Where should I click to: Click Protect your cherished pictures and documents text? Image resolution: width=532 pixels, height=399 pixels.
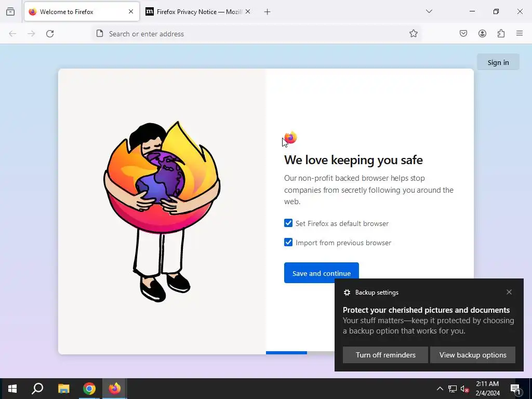(x=426, y=310)
